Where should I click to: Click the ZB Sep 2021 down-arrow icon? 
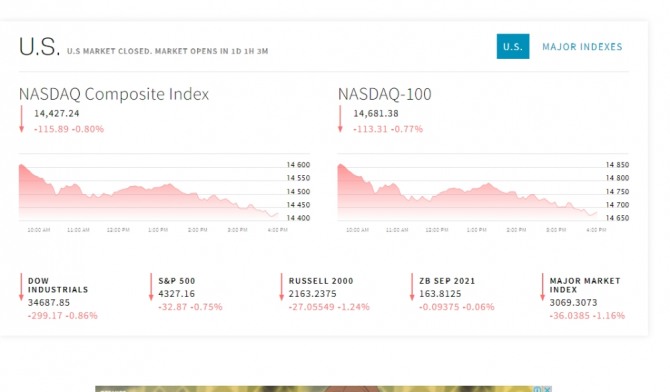click(x=412, y=287)
